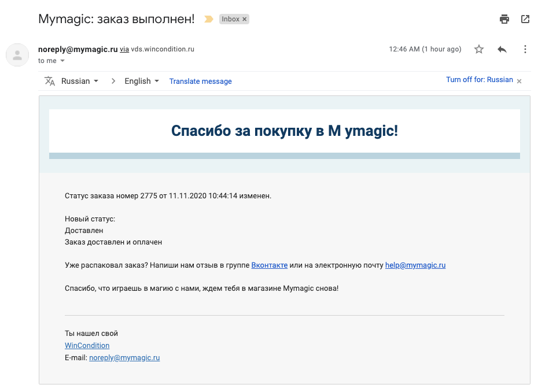Click help@mymagic.ru email link
Image resolution: width=538 pixels, height=392 pixels.
pos(415,265)
